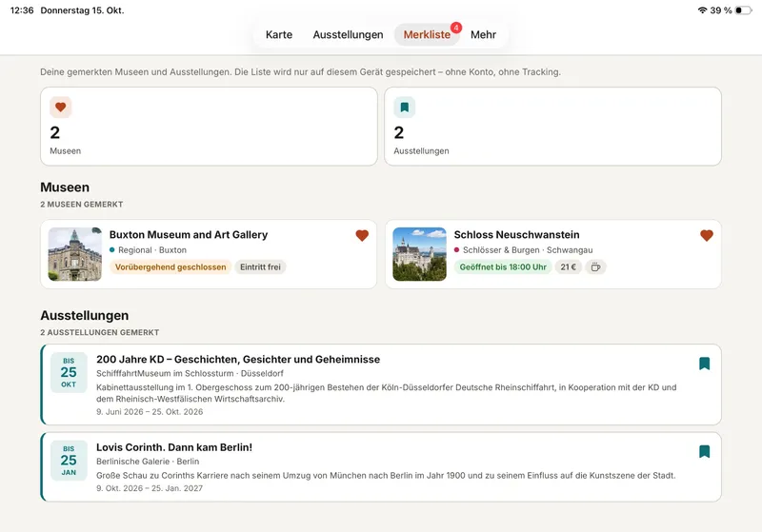Click the Kabinettausstellung description text
The width and height of the screenshot is (762, 532).
387,393
